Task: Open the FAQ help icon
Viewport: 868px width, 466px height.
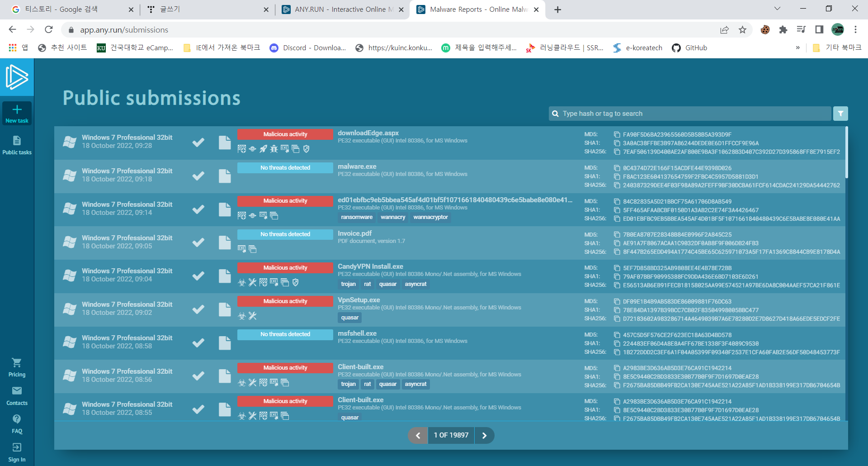Action: pos(17,419)
